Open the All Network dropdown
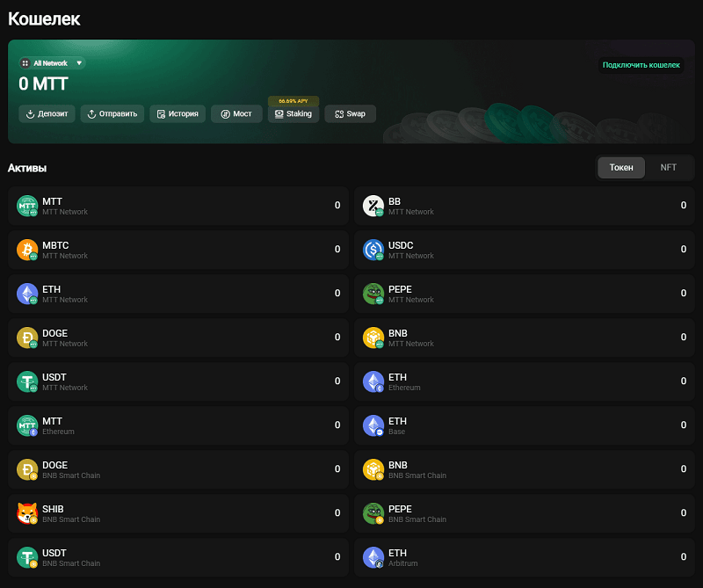The width and height of the screenshot is (703, 588). point(52,63)
